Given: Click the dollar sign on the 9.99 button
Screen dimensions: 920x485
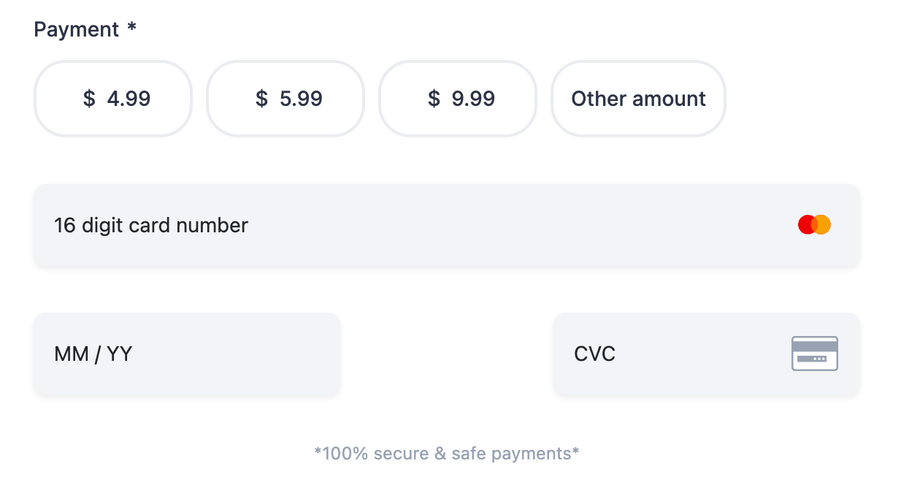Looking at the screenshot, I should (434, 99).
